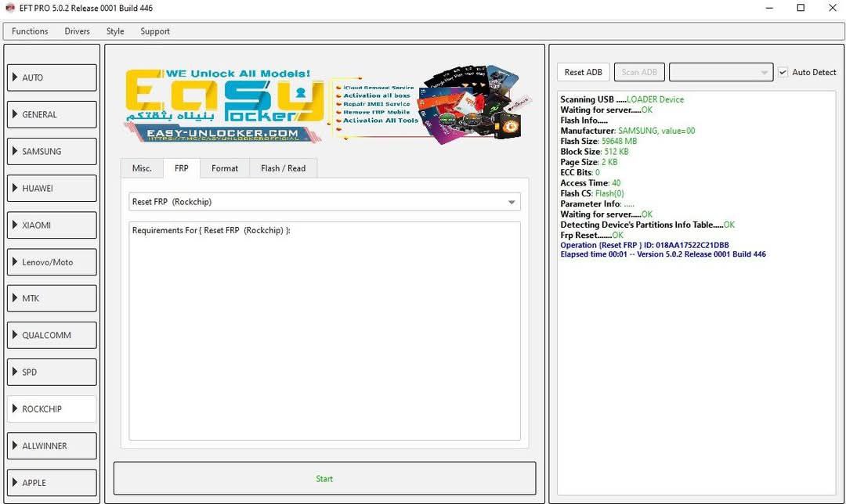The image size is (846, 504).
Task: Open the Flash / Read tab
Action: point(284,168)
